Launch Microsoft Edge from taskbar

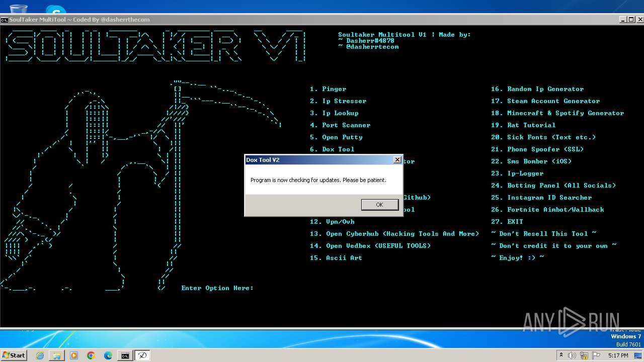click(108, 355)
